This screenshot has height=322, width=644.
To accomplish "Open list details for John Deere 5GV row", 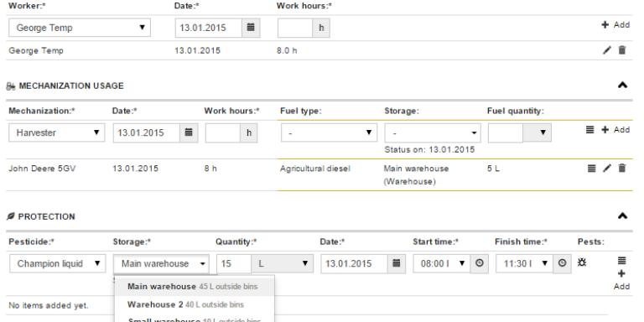I will tap(591, 169).
